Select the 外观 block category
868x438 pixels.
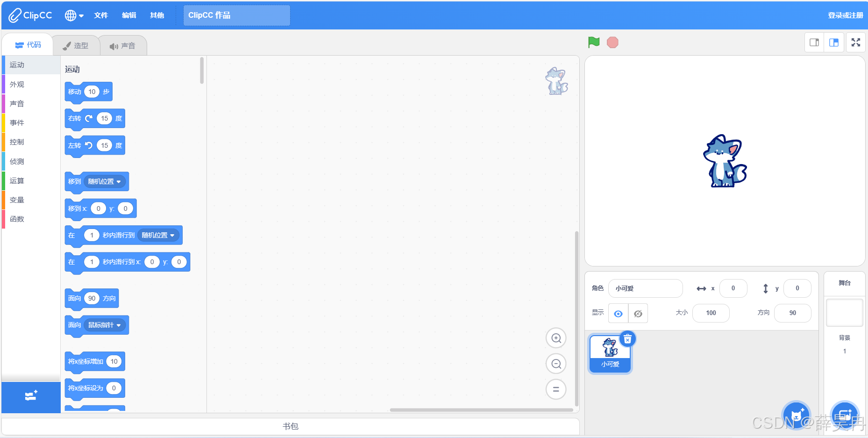pyautogui.click(x=31, y=85)
